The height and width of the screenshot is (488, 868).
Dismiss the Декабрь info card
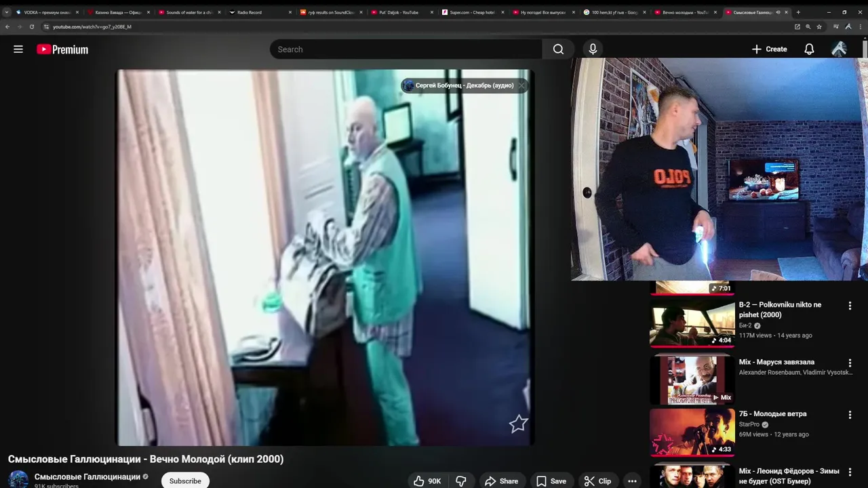(521, 85)
